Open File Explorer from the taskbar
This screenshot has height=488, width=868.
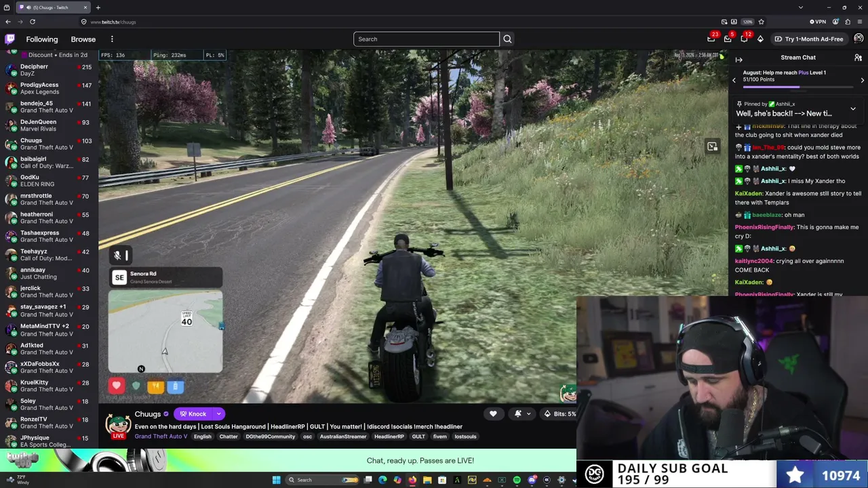(427, 480)
